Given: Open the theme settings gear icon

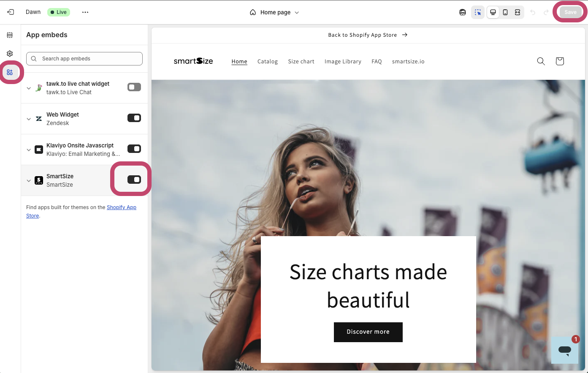Looking at the screenshot, I should (10, 54).
